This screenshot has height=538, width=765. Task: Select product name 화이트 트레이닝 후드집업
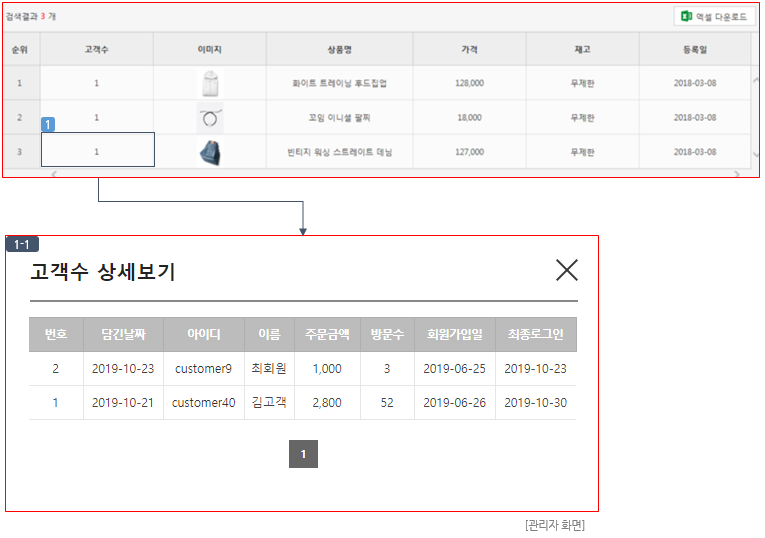pos(340,83)
